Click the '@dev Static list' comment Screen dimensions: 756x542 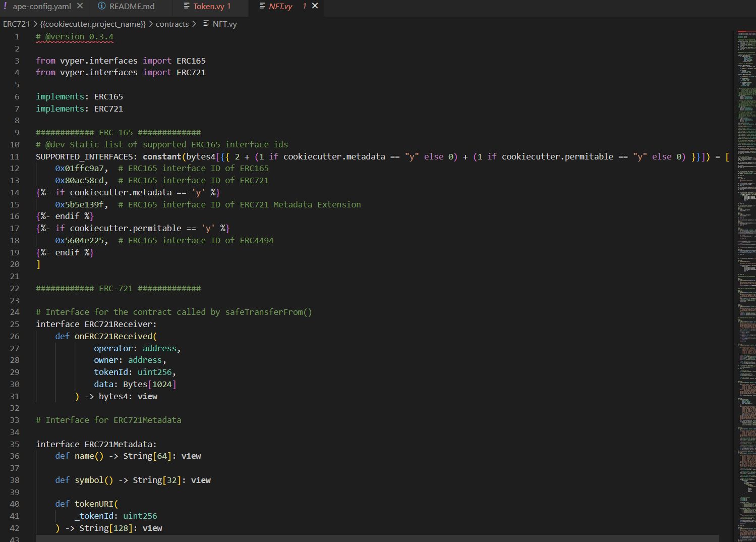162,144
